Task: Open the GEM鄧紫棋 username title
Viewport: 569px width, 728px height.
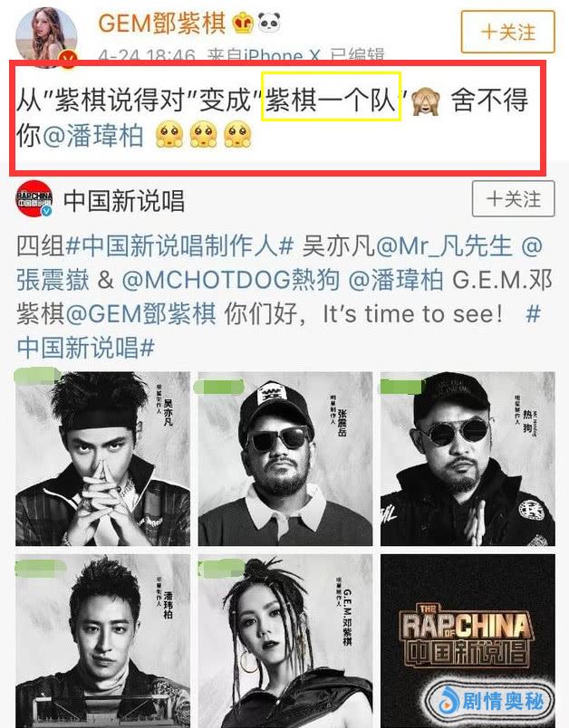Action: 161,23
